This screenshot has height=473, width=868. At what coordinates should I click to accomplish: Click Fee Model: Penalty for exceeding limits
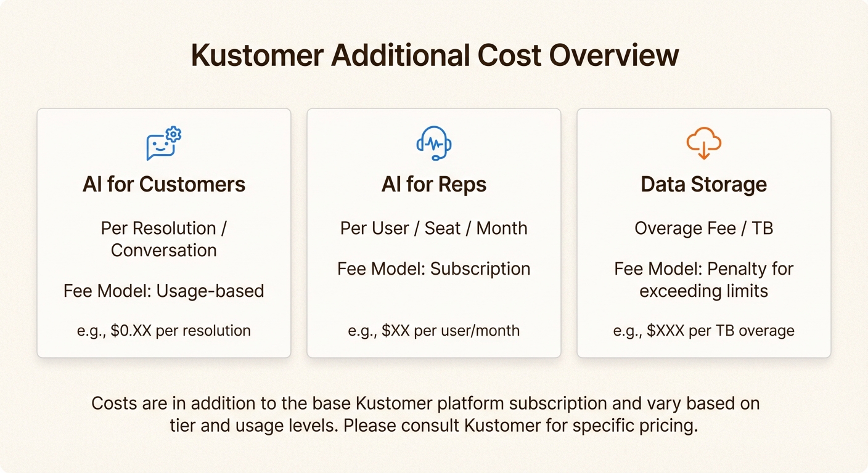click(704, 280)
